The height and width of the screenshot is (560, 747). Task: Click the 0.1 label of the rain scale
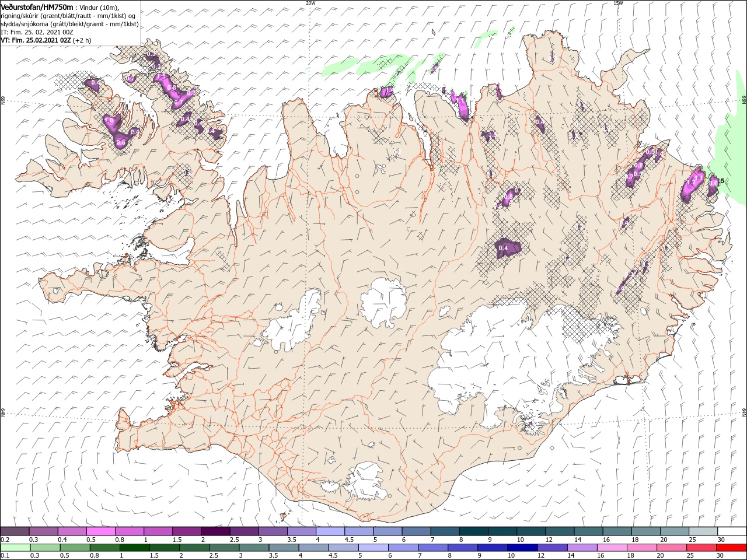point(5,555)
